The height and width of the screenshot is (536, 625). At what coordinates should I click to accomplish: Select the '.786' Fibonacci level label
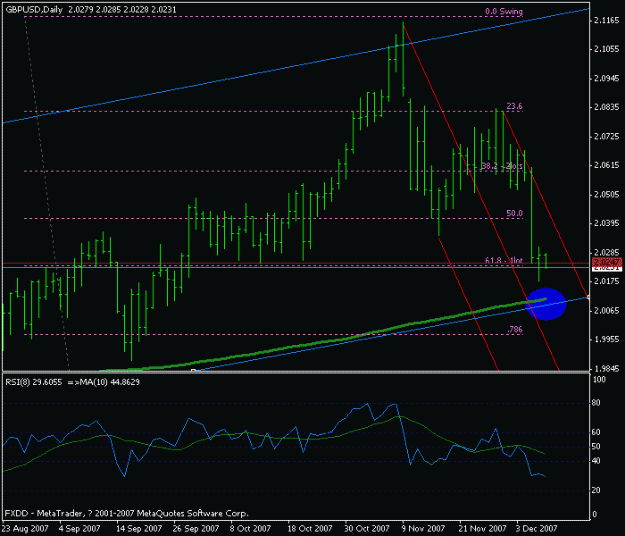515,330
